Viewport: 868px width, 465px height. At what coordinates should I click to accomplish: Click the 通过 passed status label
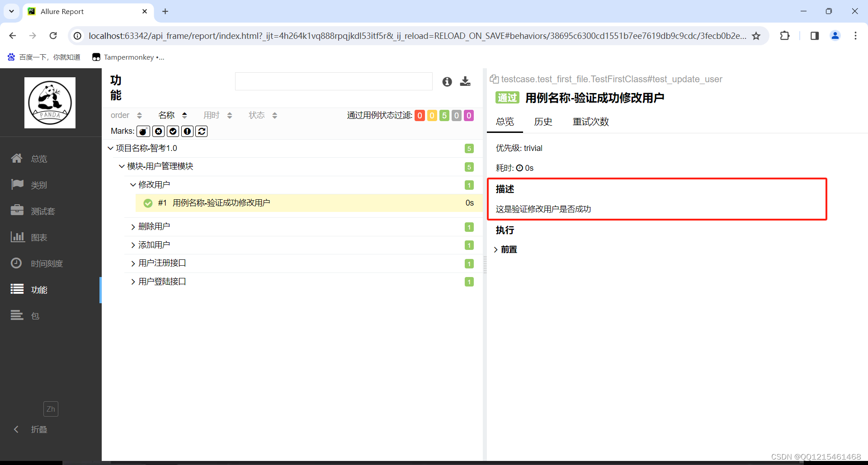click(x=507, y=98)
